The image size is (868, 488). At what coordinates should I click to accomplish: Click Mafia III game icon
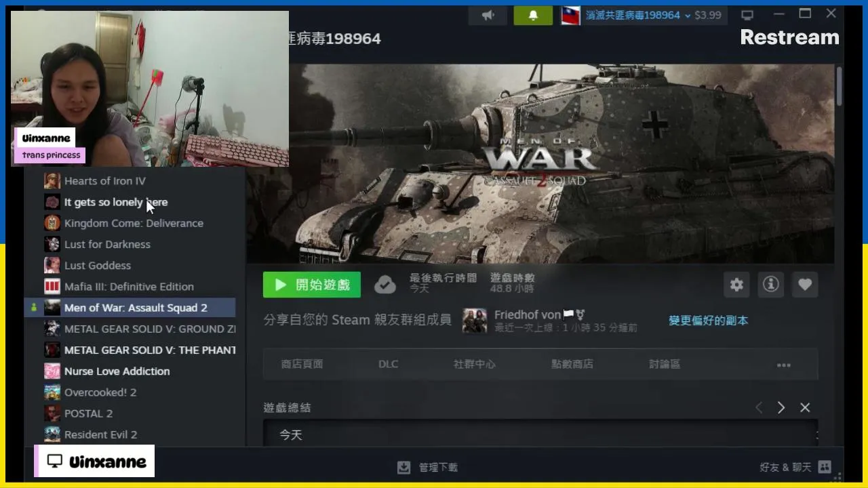[52, 287]
